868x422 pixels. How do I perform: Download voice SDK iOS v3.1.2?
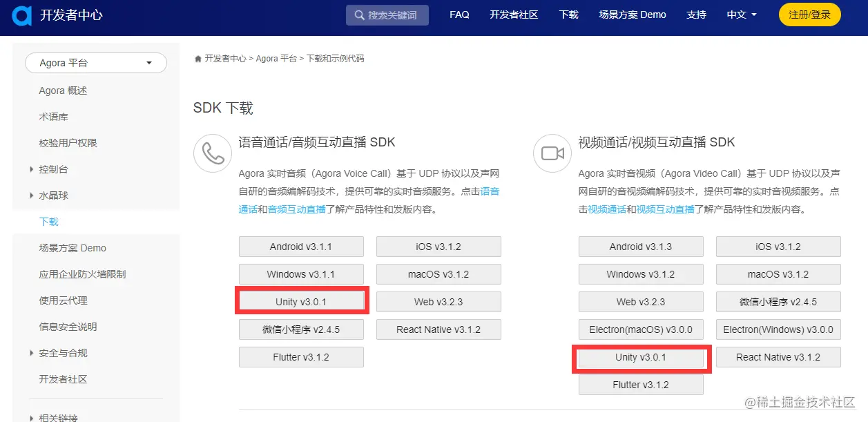[438, 247]
